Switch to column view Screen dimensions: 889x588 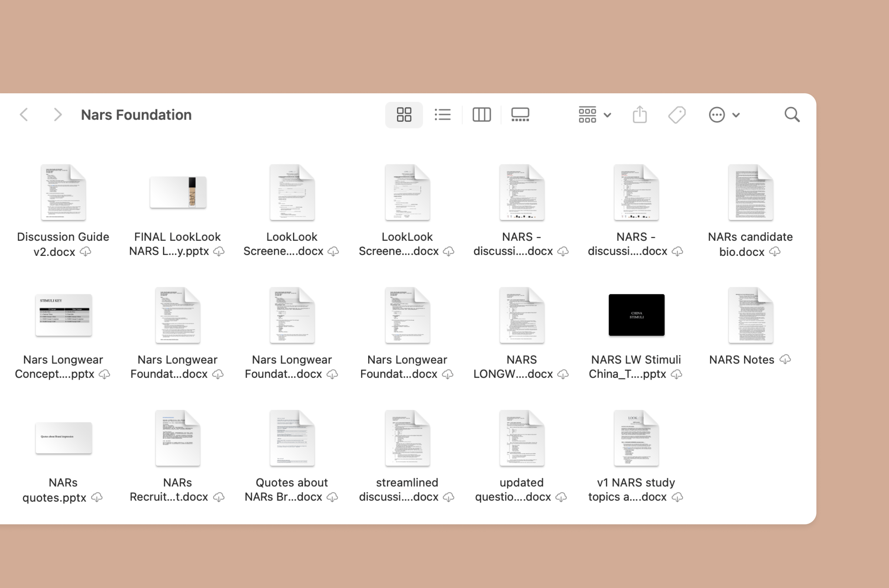(481, 115)
